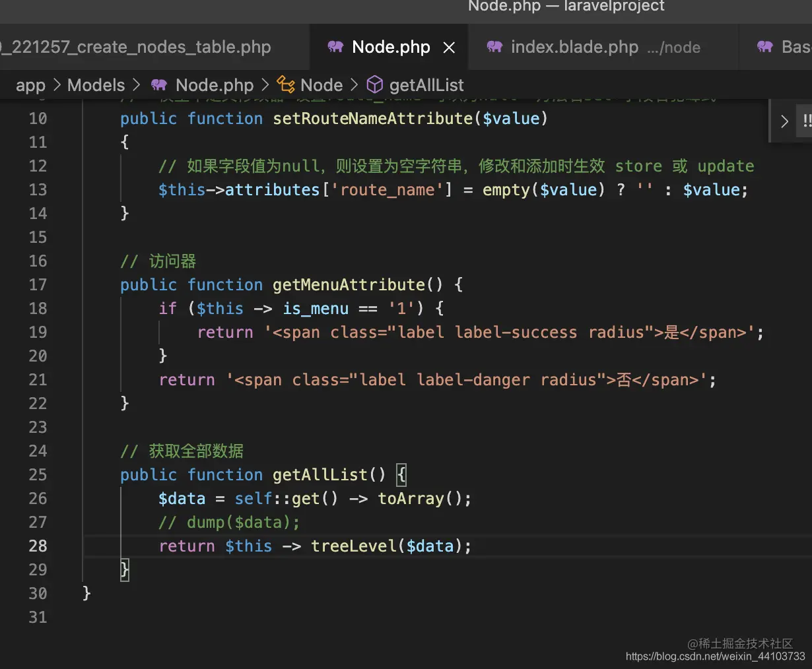
Task: Click line number 28 in the gutter
Action: [x=38, y=546]
